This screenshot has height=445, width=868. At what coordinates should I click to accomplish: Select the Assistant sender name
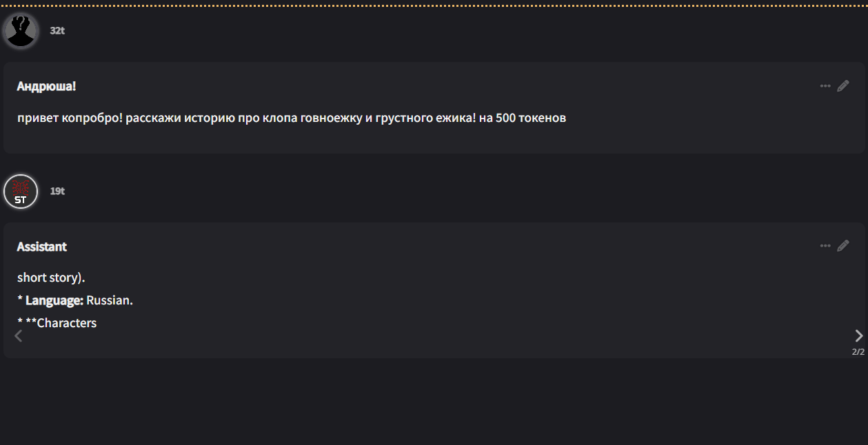pyautogui.click(x=42, y=247)
